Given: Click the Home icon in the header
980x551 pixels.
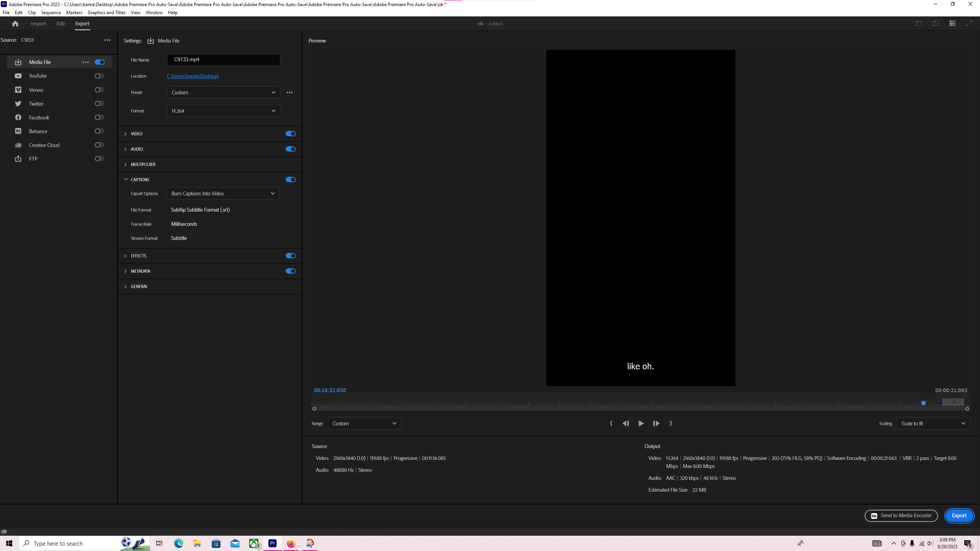Looking at the screenshot, I should tap(15, 23).
